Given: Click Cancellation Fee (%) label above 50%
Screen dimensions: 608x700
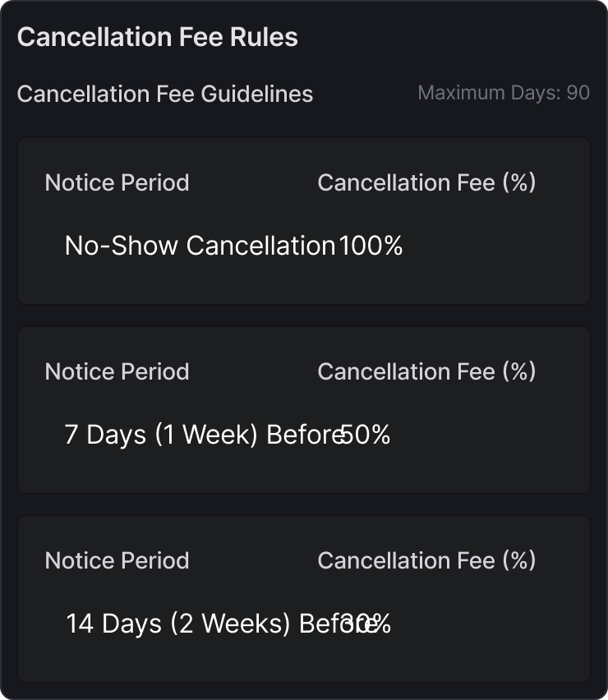Looking at the screenshot, I should 426,371.
